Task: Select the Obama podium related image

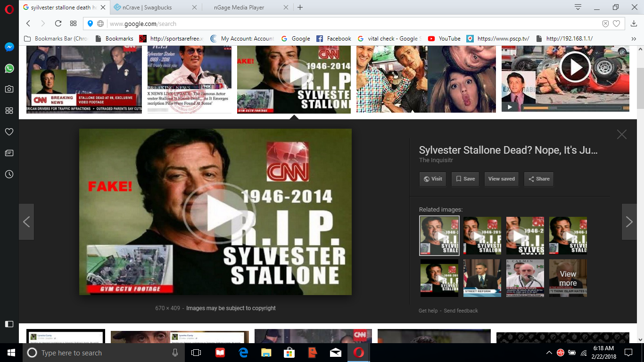Action: click(x=482, y=278)
